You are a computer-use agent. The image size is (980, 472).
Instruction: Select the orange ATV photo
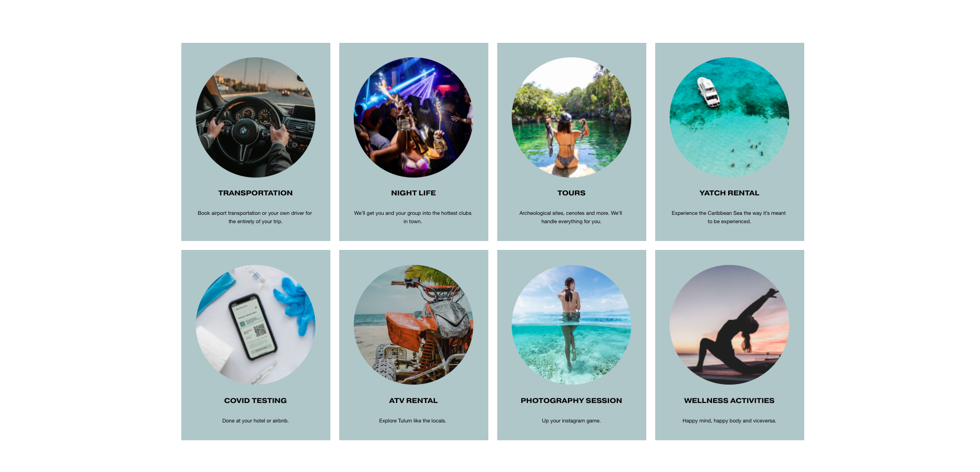[413, 324]
